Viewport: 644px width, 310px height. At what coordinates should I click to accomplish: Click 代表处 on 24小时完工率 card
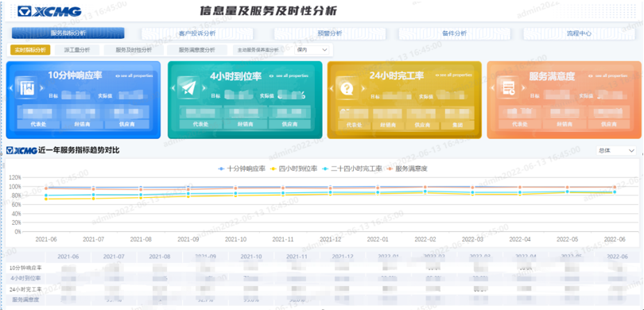(354, 126)
